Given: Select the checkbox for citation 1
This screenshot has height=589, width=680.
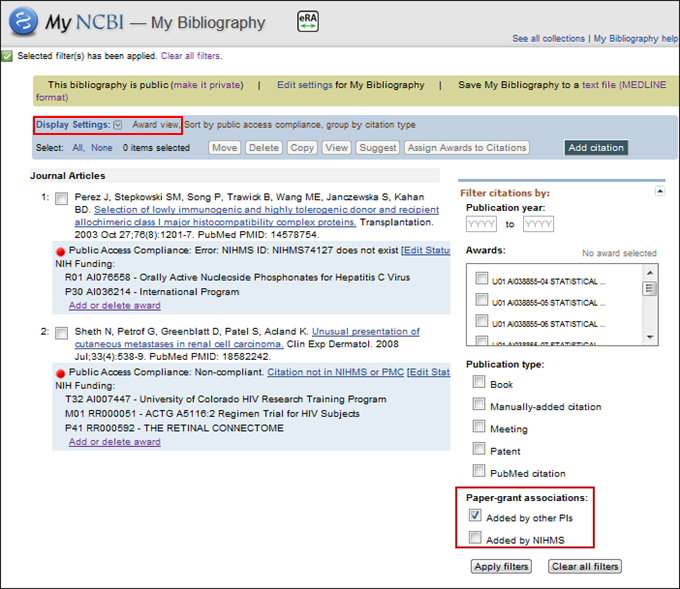Looking at the screenshot, I should pyautogui.click(x=62, y=199).
